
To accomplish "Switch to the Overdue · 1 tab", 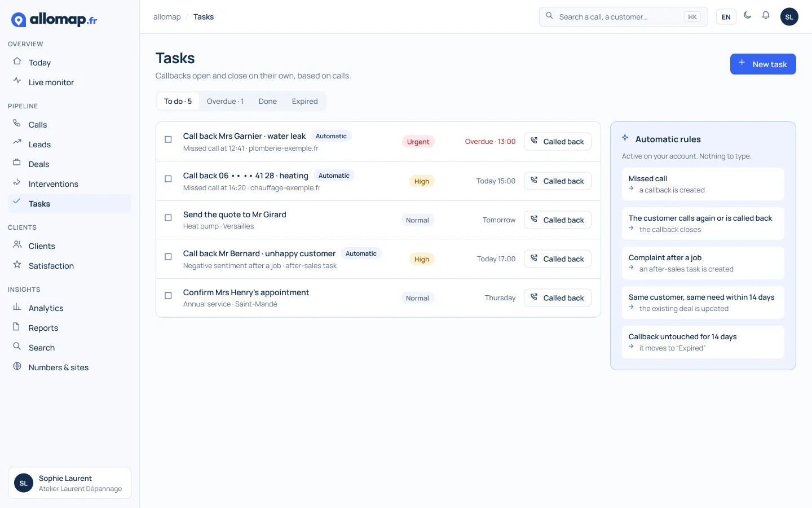I will click(x=225, y=102).
